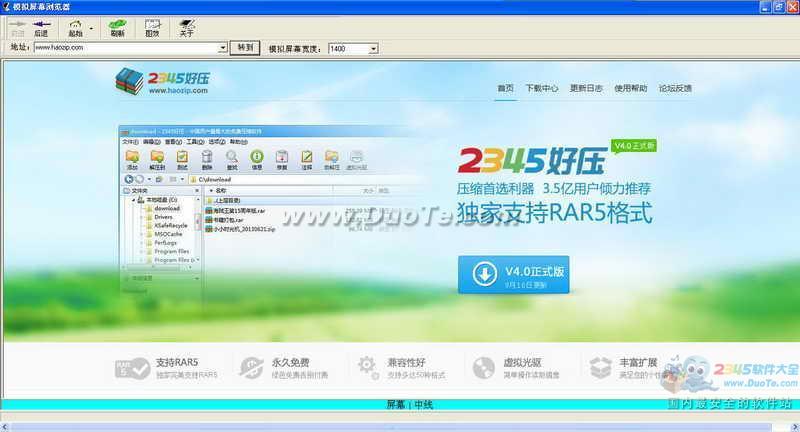Click the 转到 go button
800x432 pixels.
245,48
